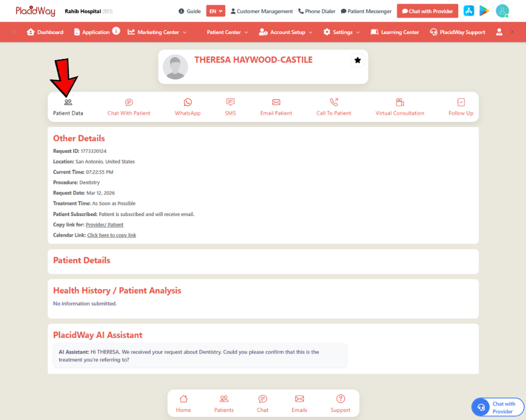Open Patient Messenger
The height and width of the screenshot is (420, 526).
pos(366,10)
